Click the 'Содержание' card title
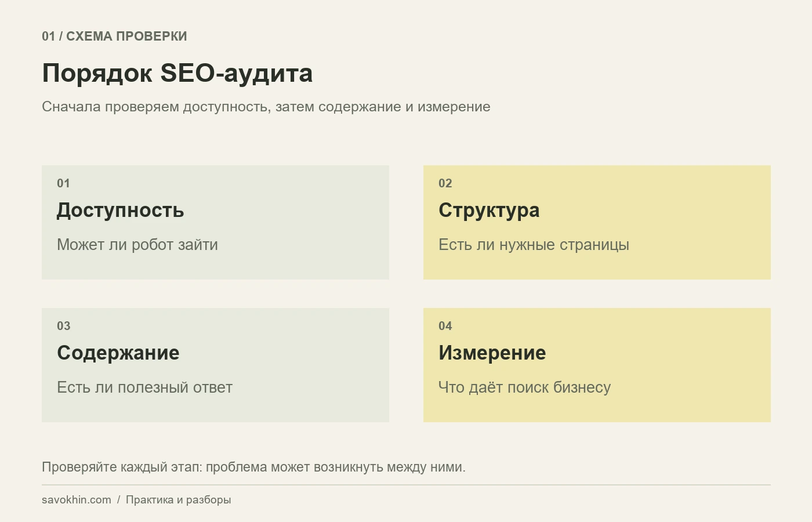Screen dimensions: 812x522 click(118, 353)
